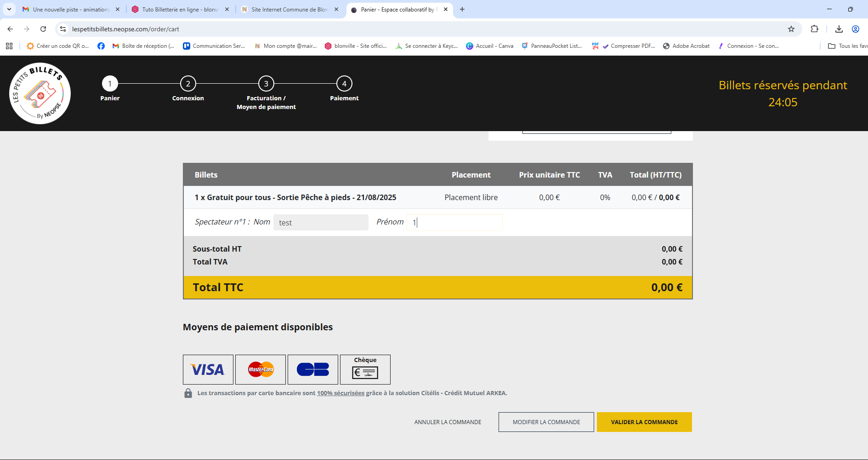Click the Les Petits Billets logo
The image size is (868, 460).
[40, 93]
